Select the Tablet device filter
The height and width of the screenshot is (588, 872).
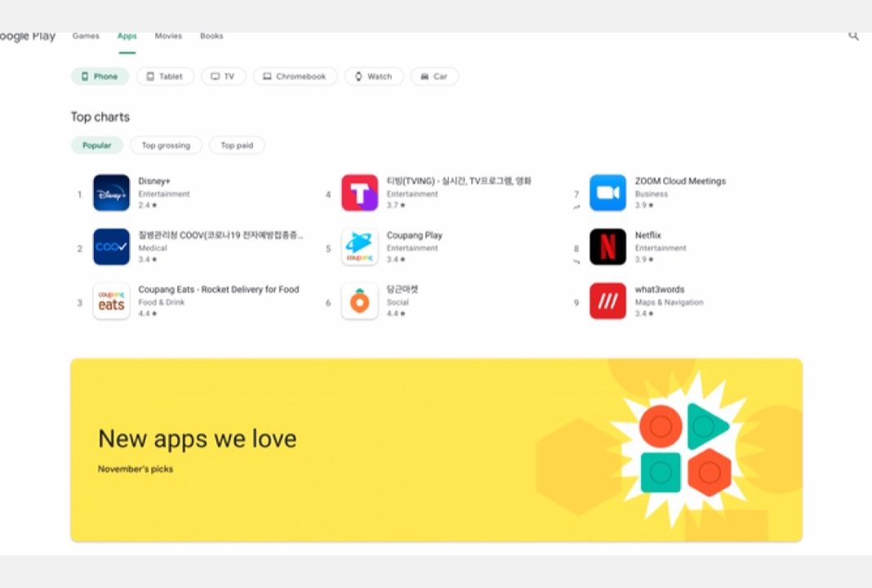pos(165,76)
